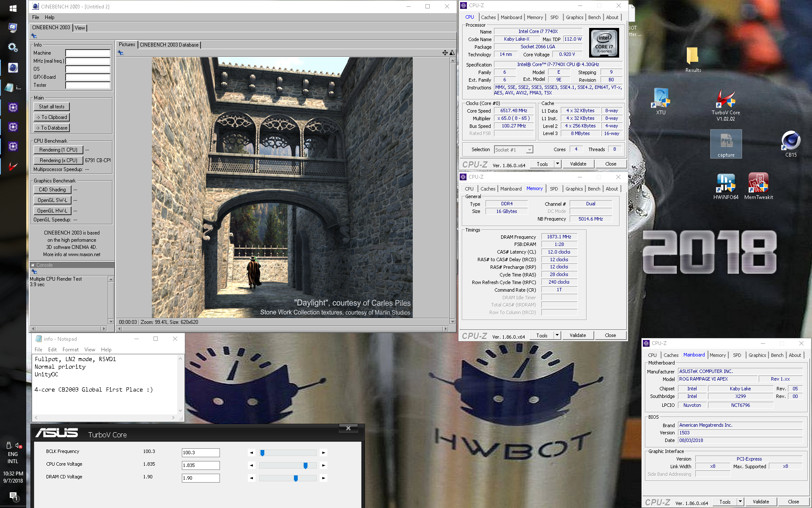Open the capture PNG file on desktop

726,144
